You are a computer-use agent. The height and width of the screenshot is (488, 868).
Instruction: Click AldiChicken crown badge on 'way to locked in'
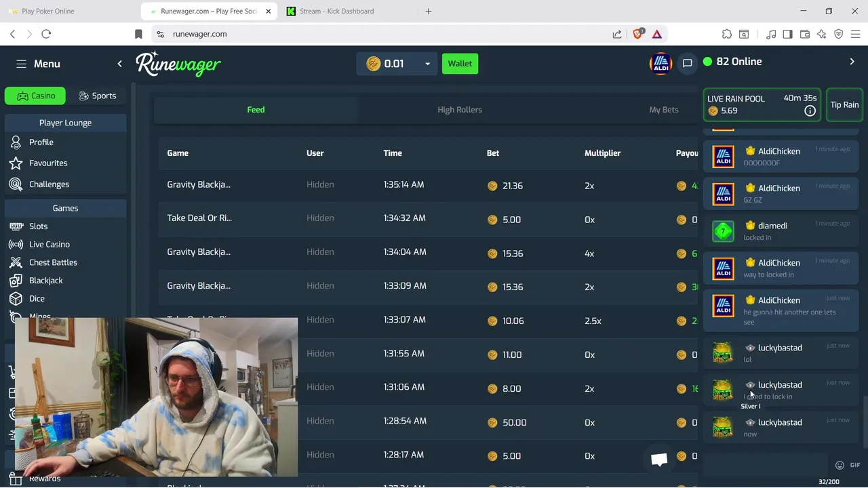750,262
